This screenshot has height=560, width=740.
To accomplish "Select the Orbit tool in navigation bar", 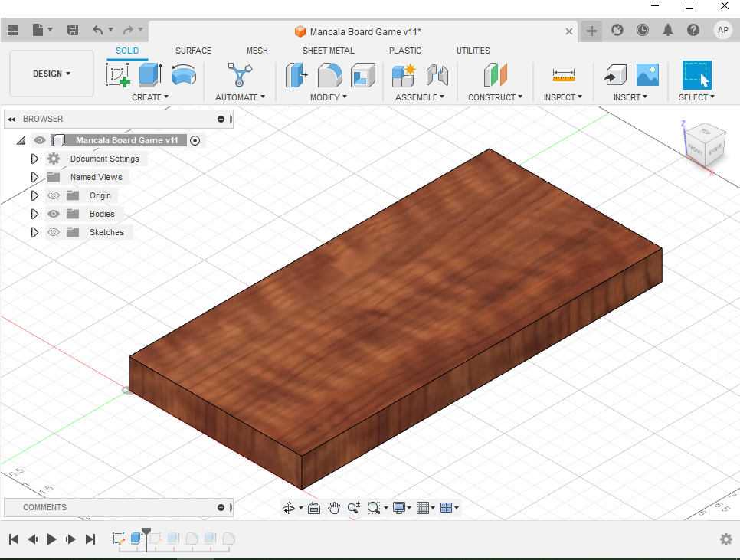I will (x=290, y=508).
